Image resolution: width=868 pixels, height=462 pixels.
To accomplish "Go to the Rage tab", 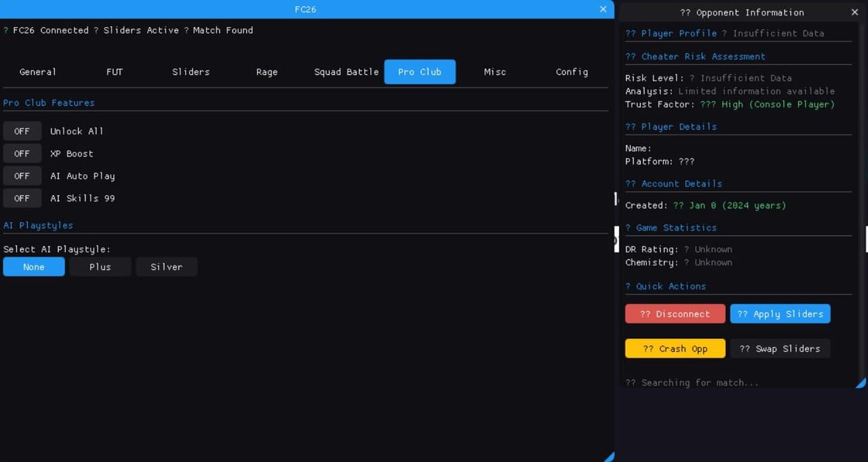I will pyautogui.click(x=267, y=72).
